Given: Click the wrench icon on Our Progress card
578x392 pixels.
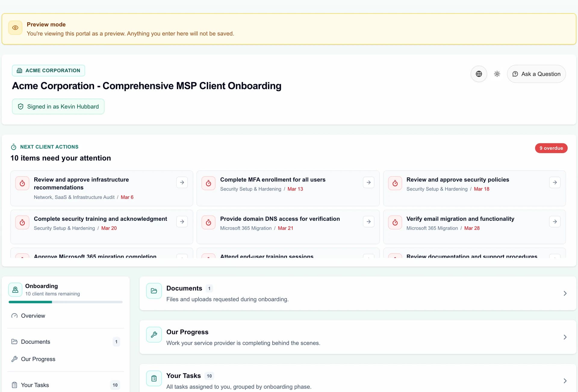Looking at the screenshot, I should pyautogui.click(x=154, y=335).
